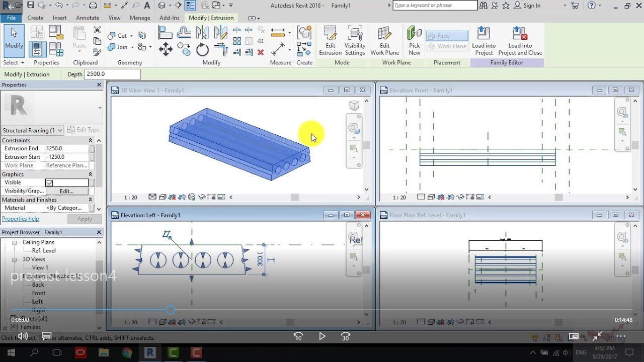The height and width of the screenshot is (362, 644).
Task: Select the Align tool
Action: 166,33
